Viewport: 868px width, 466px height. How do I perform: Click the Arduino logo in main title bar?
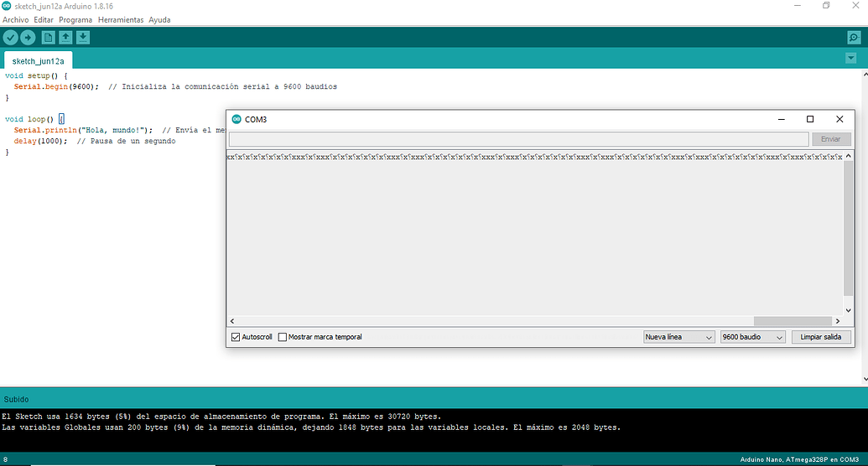tap(7, 6)
